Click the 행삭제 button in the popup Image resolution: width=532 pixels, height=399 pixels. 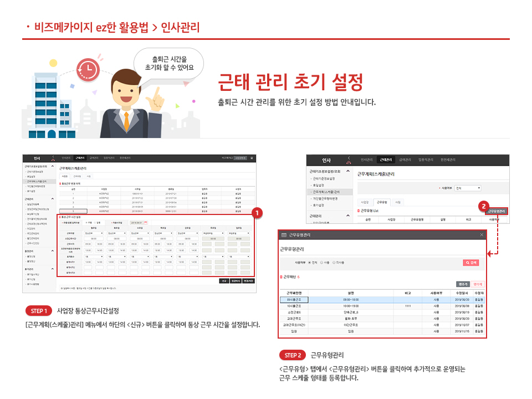click(478, 284)
